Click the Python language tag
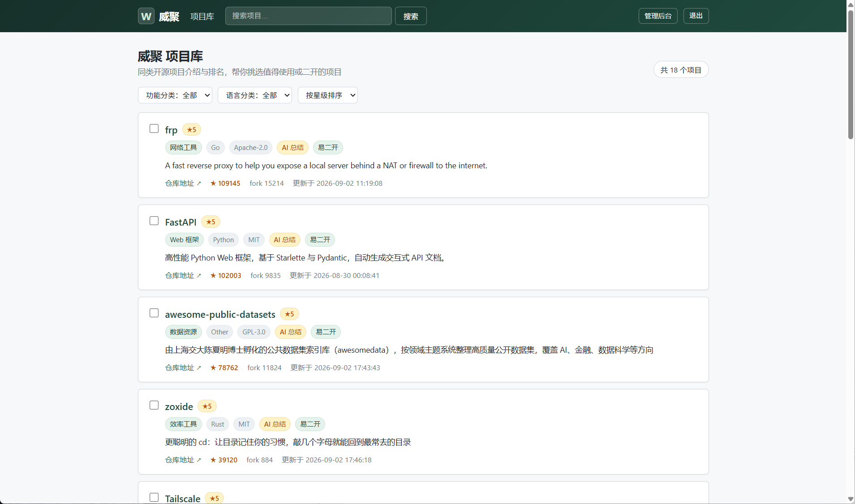This screenshot has height=504, width=855. [x=223, y=240]
